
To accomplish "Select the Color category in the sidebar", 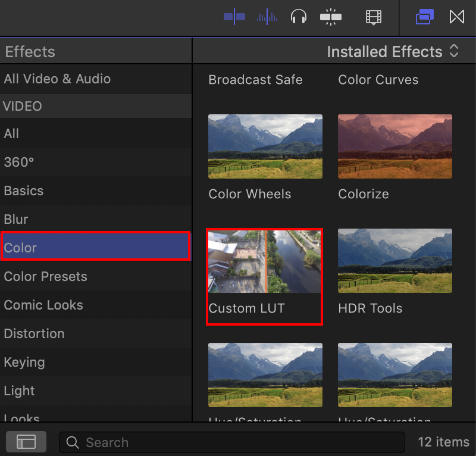I will pos(95,248).
